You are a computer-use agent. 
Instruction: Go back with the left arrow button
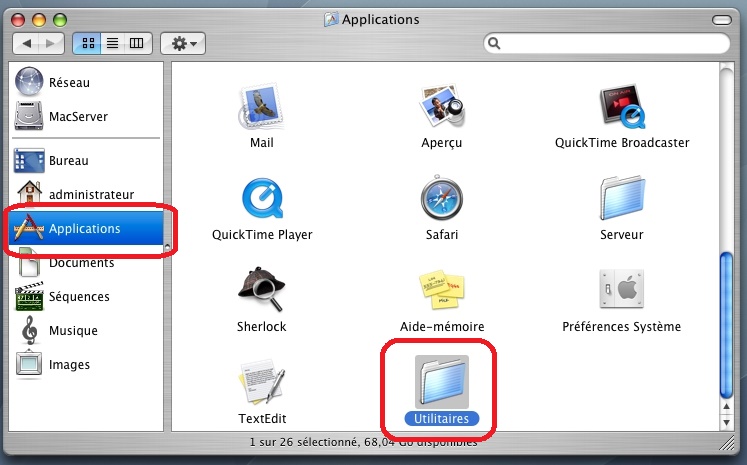[x=26, y=43]
